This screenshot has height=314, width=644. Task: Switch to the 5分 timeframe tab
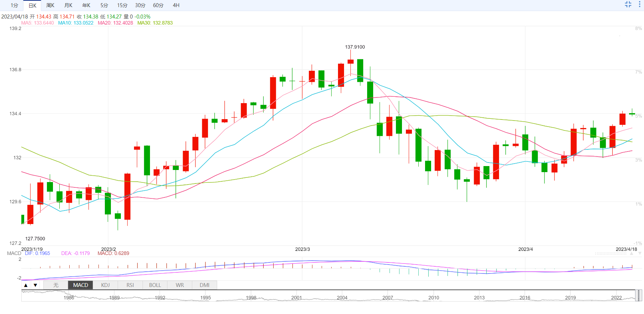[104, 5]
